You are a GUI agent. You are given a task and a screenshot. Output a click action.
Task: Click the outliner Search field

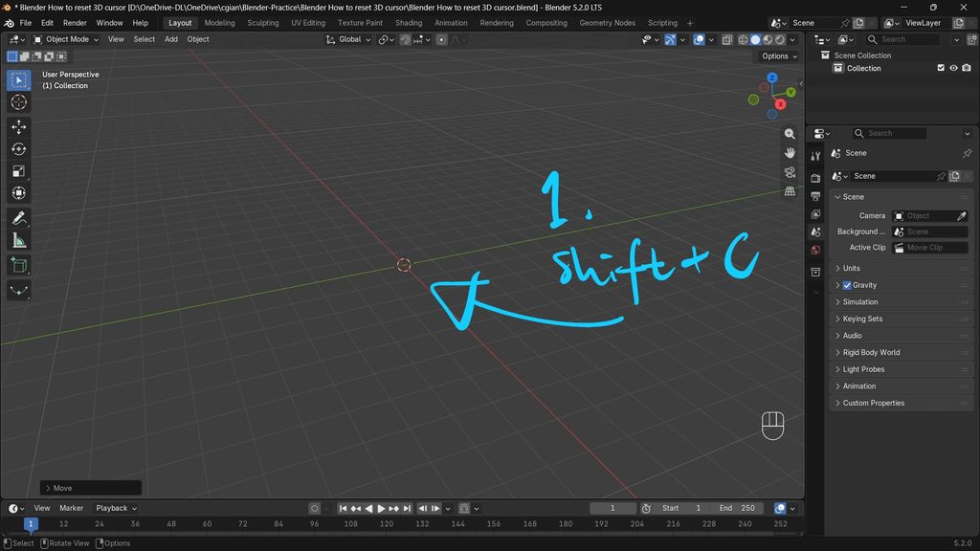click(903, 39)
